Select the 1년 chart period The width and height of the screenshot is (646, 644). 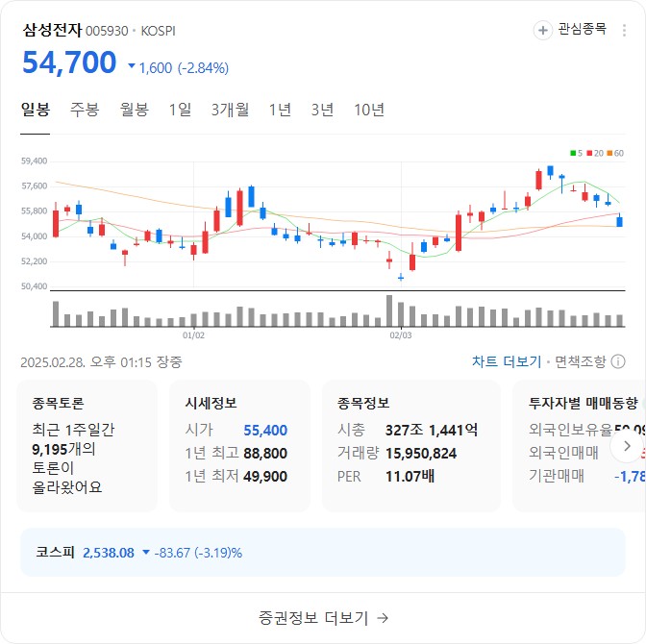point(280,110)
